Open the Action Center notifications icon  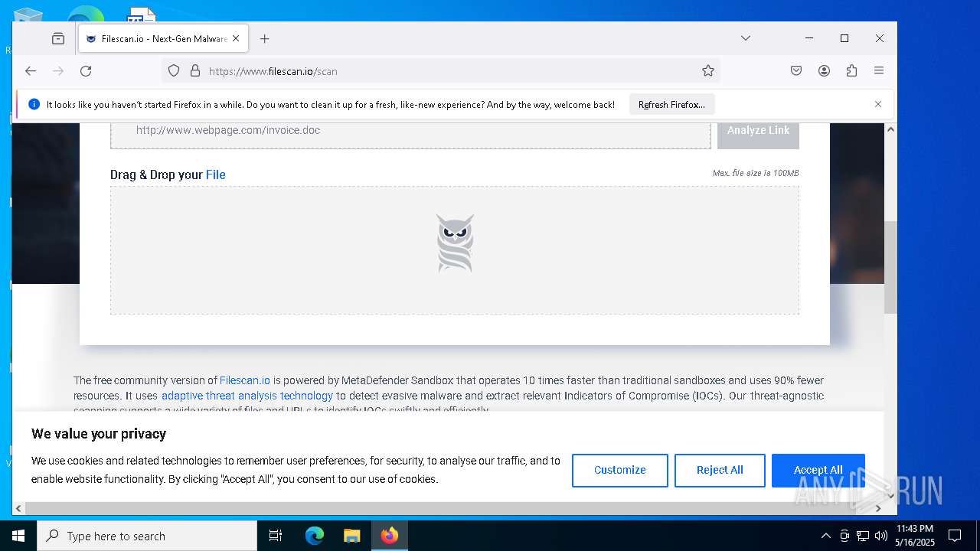[955, 536]
